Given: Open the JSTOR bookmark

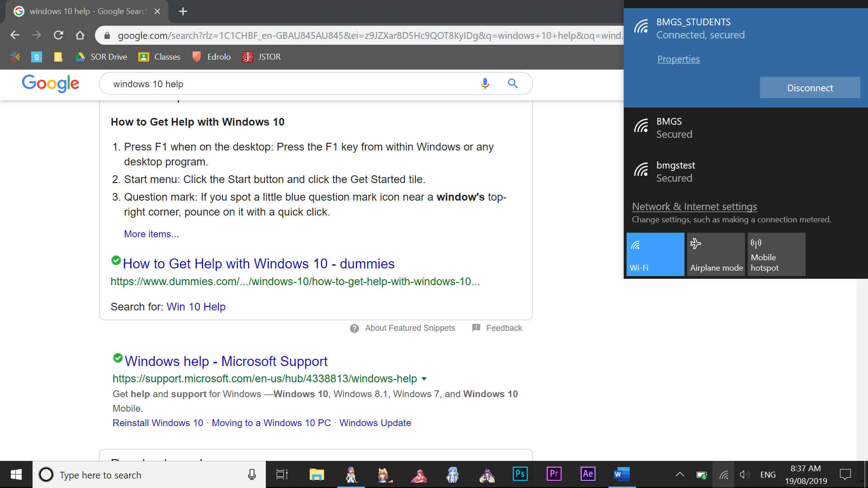Looking at the screenshot, I should (261, 56).
